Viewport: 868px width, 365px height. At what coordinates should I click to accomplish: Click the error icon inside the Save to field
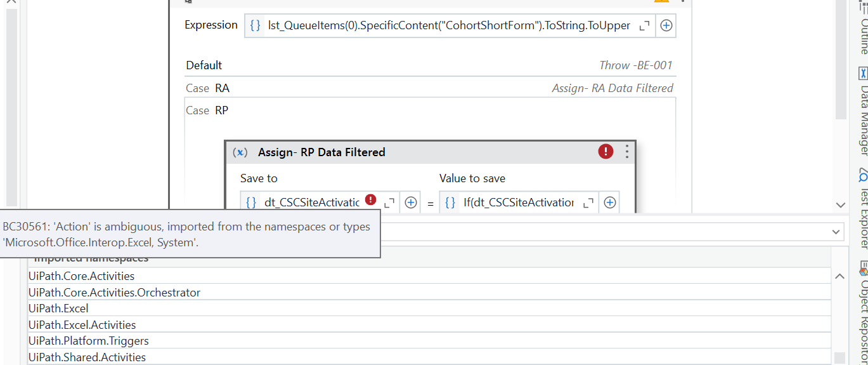[370, 199]
